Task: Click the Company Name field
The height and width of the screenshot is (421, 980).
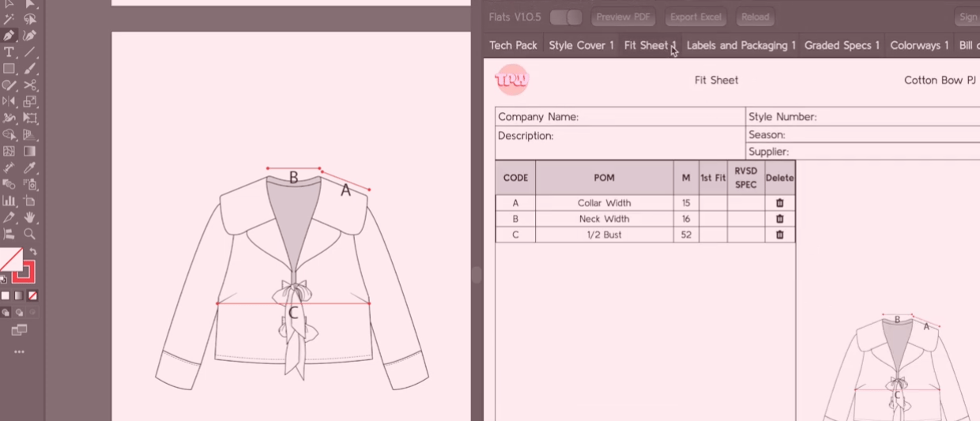Action: coord(620,117)
